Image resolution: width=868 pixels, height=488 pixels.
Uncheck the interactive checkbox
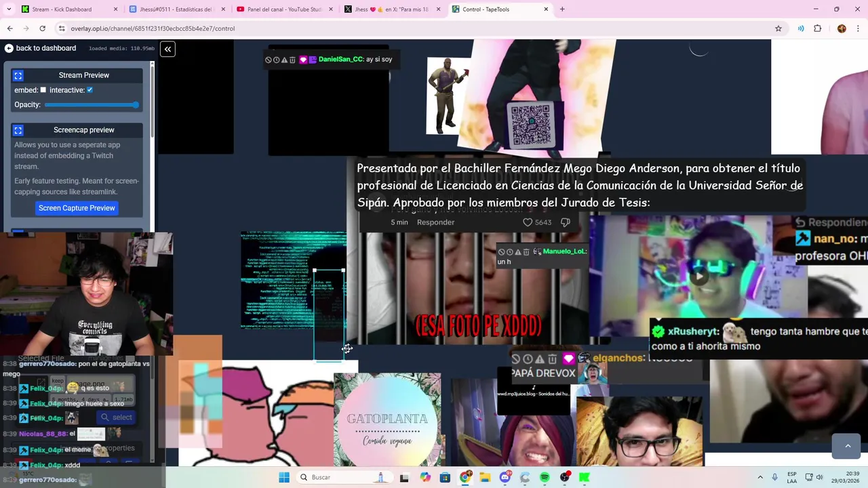[90, 90]
